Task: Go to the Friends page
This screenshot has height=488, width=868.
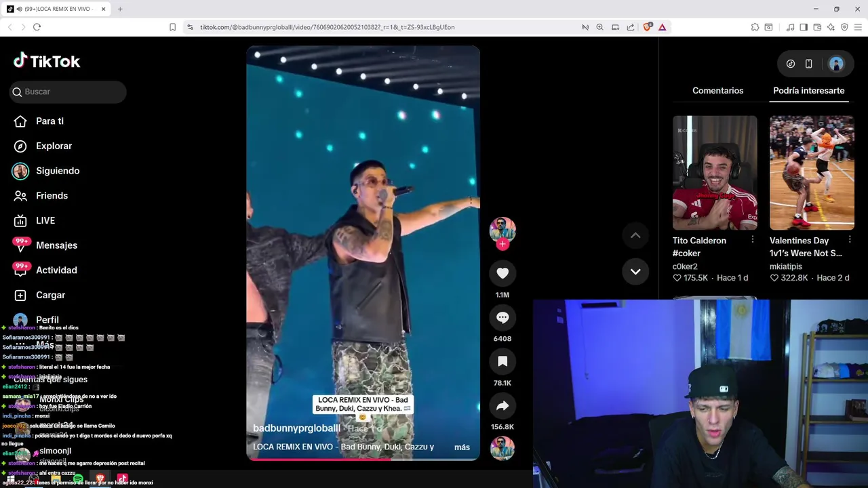Action: tap(41, 195)
